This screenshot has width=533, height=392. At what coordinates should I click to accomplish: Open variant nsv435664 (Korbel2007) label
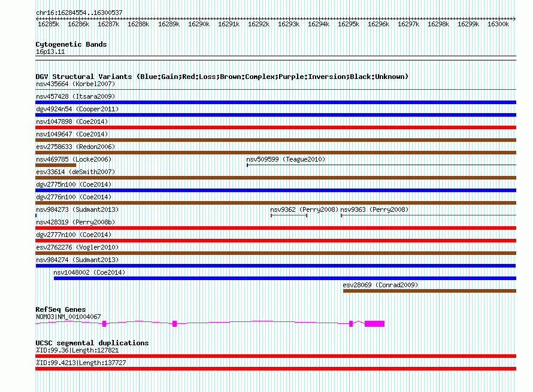click(x=75, y=84)
